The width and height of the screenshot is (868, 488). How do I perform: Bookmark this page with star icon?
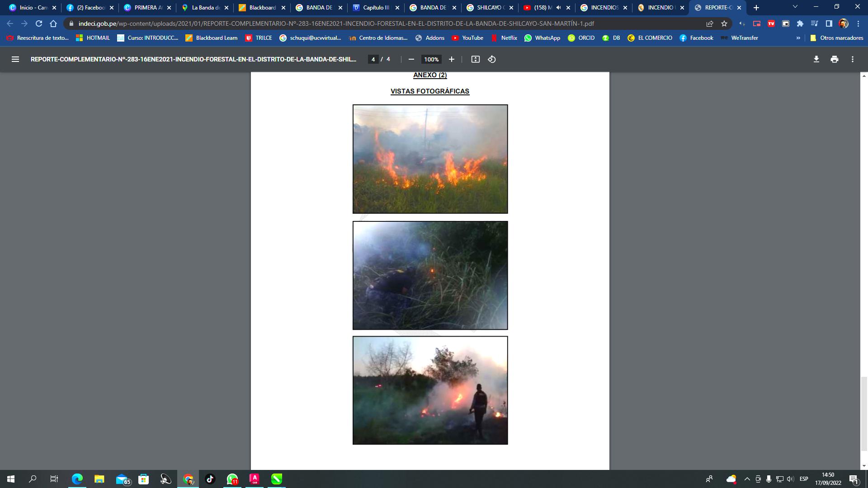click(x=724, y=23)
